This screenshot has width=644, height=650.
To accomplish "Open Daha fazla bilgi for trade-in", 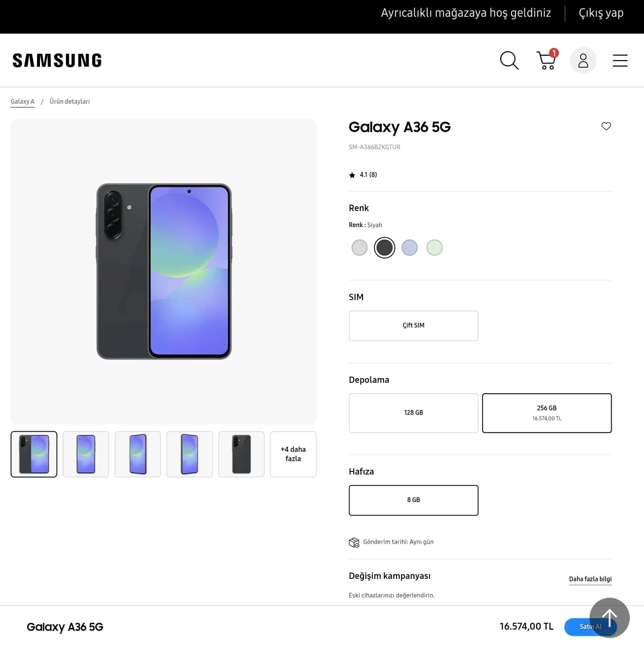I will (x=590, y=579).
